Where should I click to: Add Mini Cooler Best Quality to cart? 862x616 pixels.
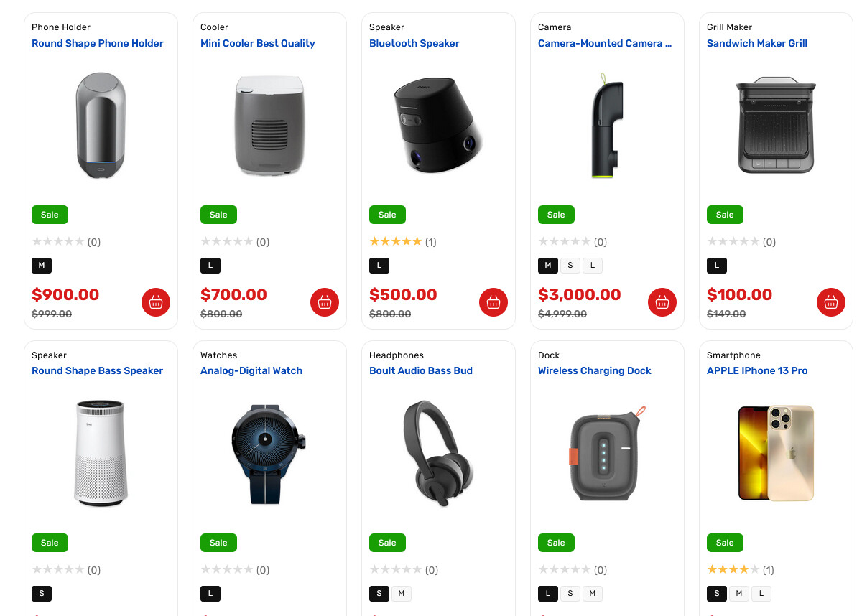[325, 302]
